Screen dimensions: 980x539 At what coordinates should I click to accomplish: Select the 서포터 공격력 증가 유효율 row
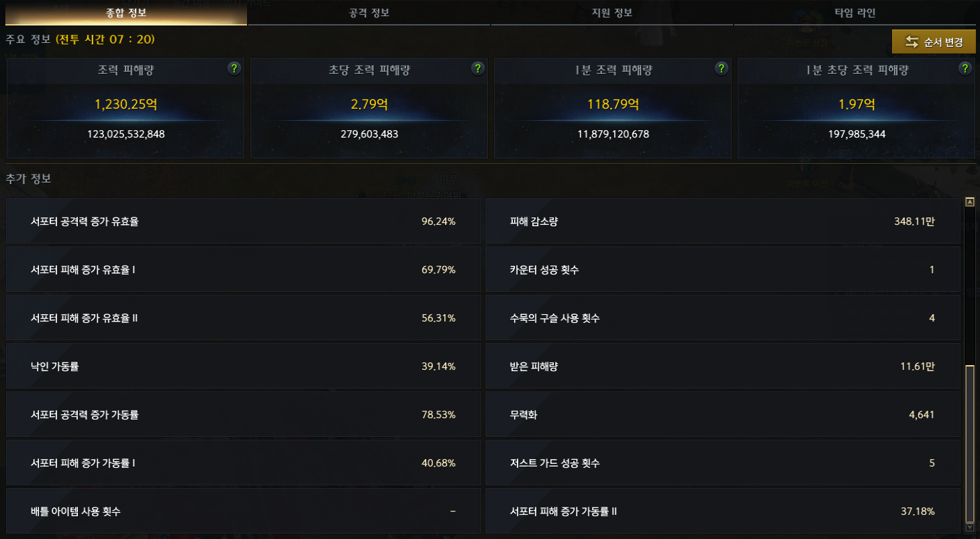coord(243,221)
